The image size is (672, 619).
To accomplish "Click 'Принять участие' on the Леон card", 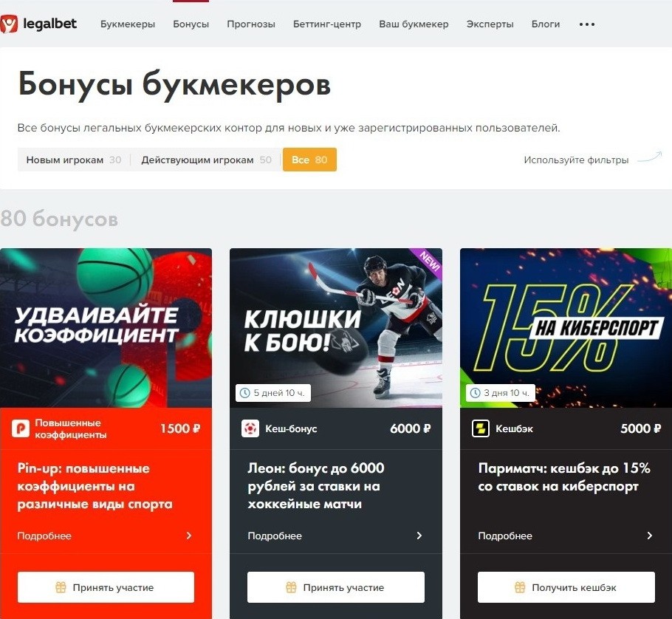I will (x=336, y=587).
